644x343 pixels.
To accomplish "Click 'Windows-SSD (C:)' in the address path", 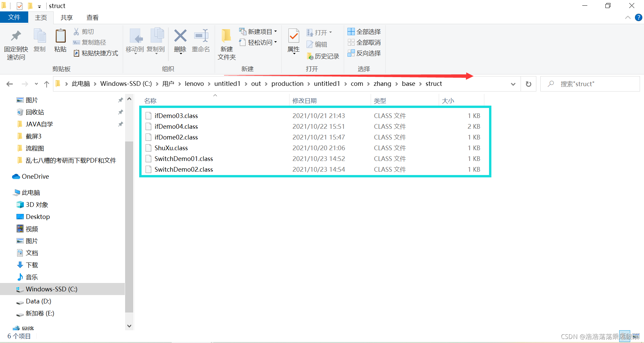I will tap(126, 84).
